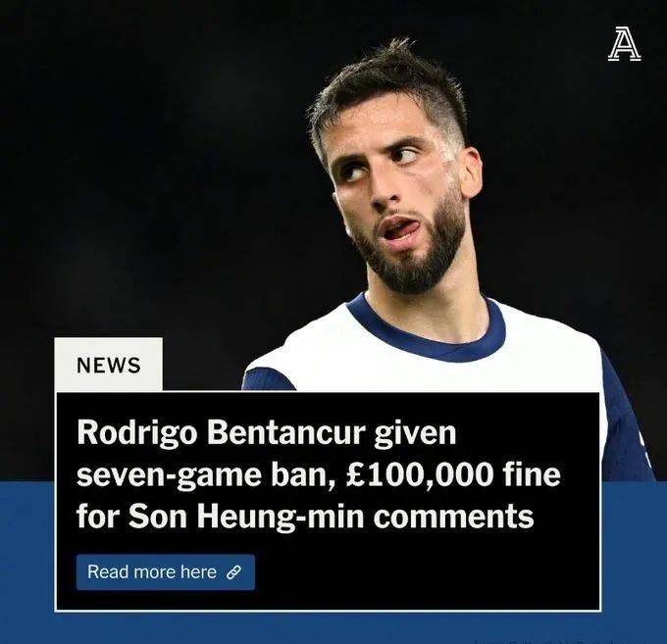
Task: Click the chain link icon
Action: point(234,572)
